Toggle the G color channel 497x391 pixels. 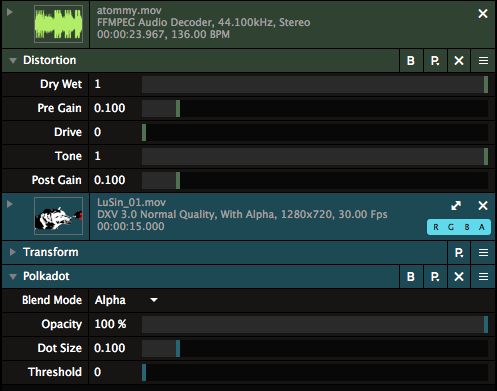click(x=451, y=227)
